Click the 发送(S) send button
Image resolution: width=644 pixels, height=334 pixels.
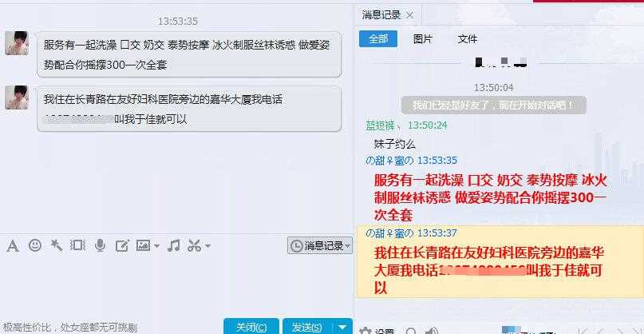307,327
